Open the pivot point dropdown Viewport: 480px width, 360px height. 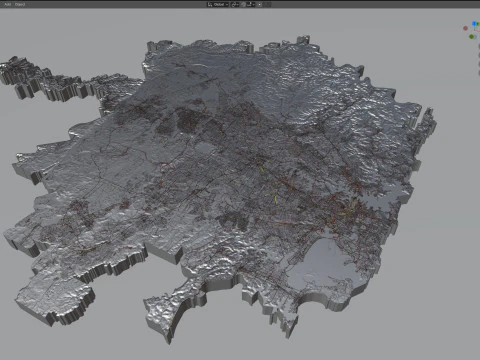(x=235, y=4)
